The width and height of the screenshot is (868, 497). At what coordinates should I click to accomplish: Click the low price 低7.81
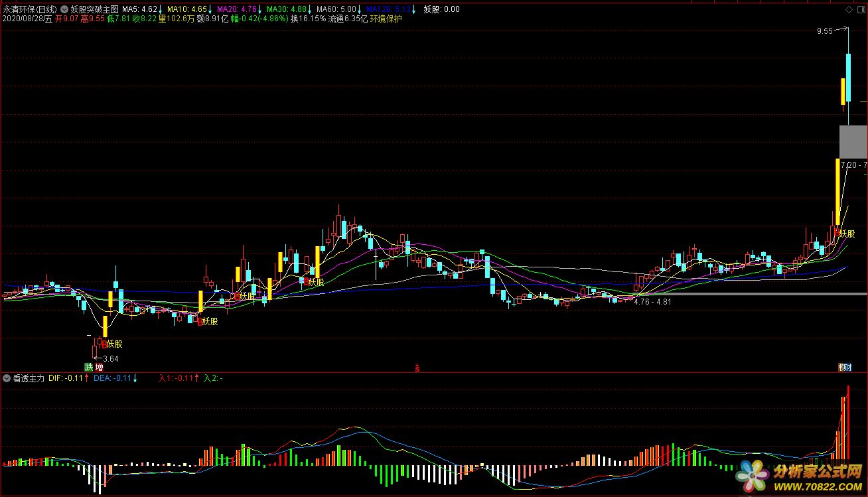118,19
